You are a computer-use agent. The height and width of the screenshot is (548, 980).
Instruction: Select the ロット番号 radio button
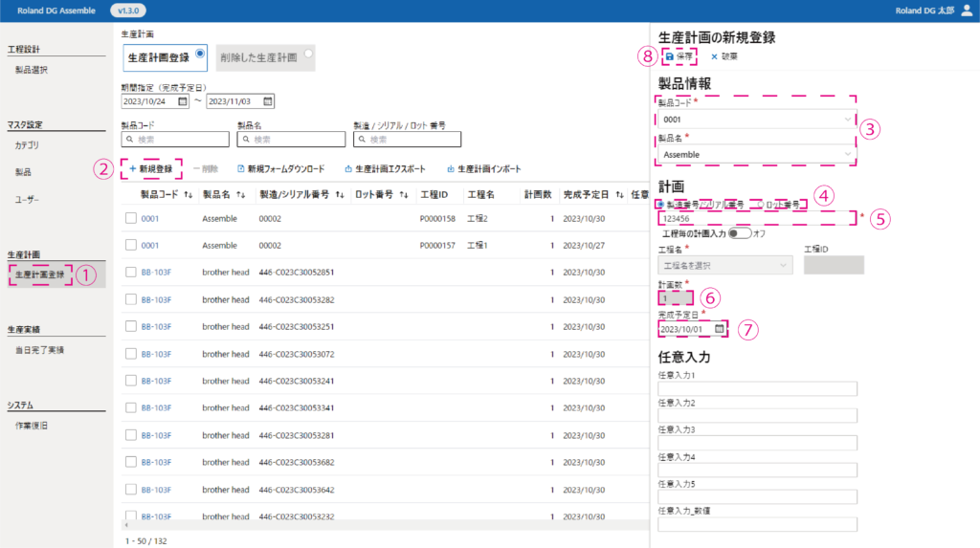point(761,204)
